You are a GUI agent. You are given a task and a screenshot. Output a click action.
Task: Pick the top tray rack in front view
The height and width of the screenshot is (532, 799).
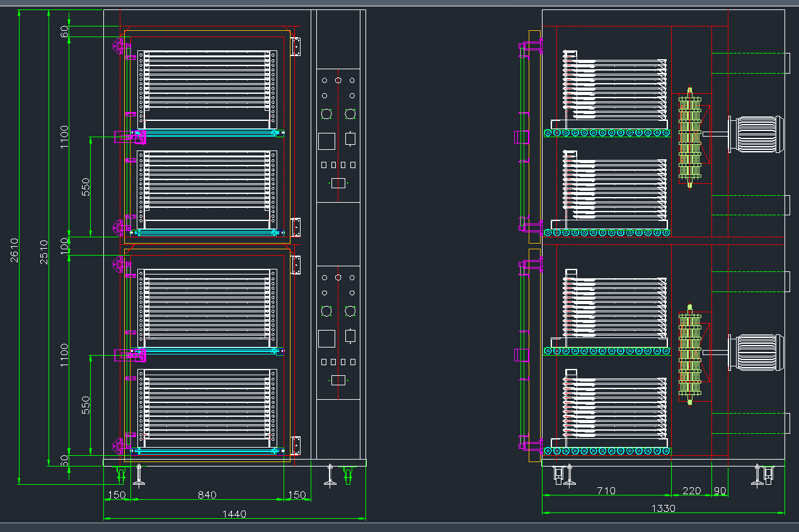pos(207,89)
